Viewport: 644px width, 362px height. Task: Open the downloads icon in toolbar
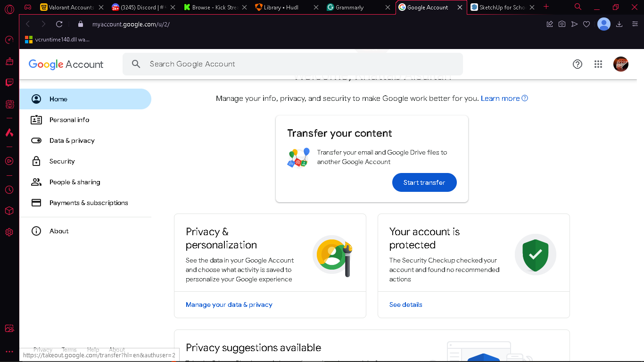point(619,24)
